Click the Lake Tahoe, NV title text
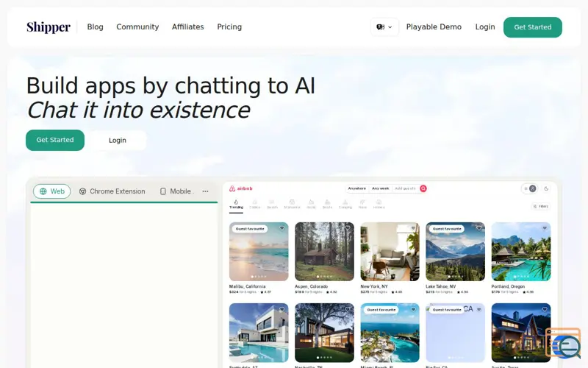This screenshot has width=588, height=368. 440,286
